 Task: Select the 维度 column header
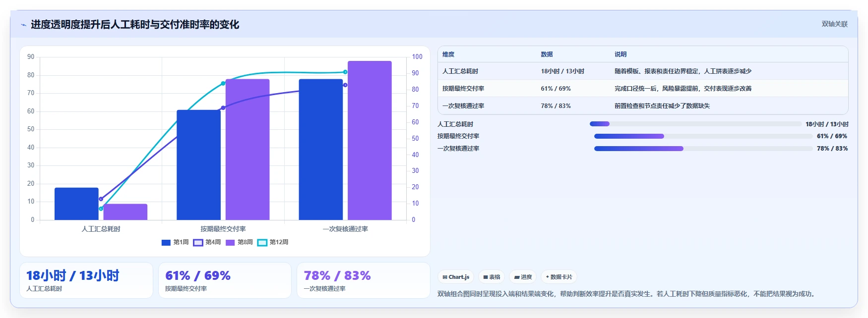448,54
